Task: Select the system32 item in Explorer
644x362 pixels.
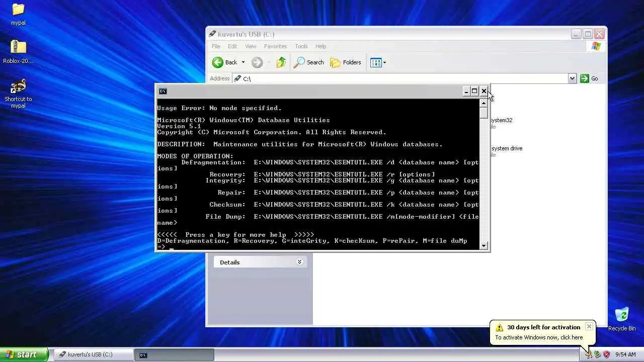Action: [x=502, y=120]
